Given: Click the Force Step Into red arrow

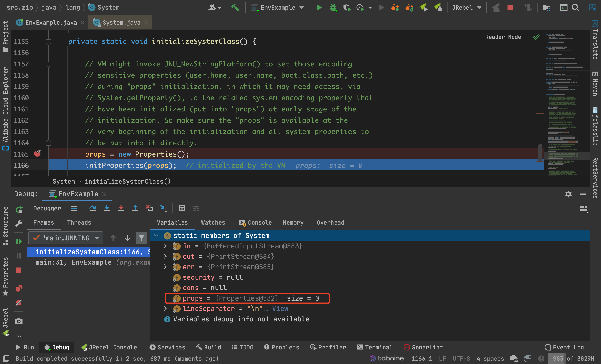Looking at the screenshot, I should (121, 208).
